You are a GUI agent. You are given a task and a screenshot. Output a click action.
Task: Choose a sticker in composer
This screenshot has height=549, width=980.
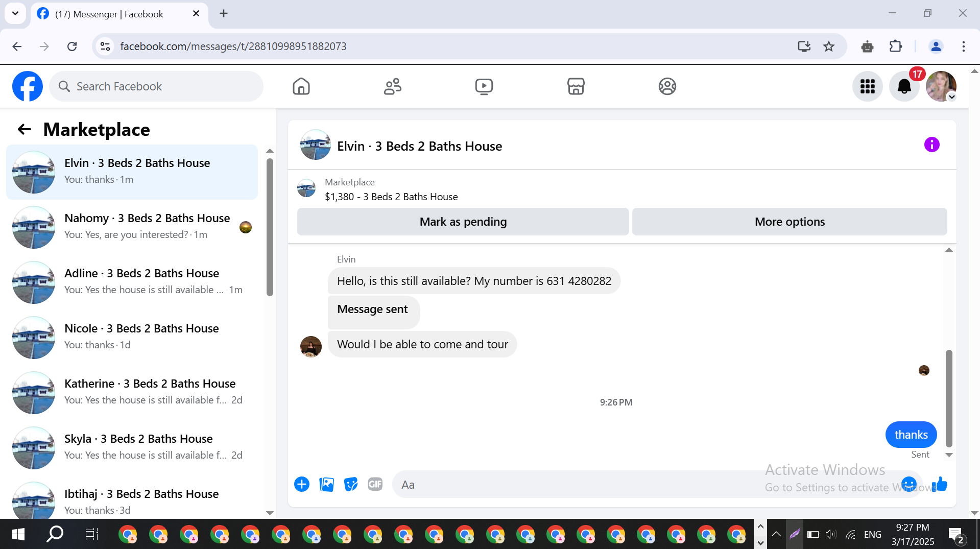click(351, 484)
